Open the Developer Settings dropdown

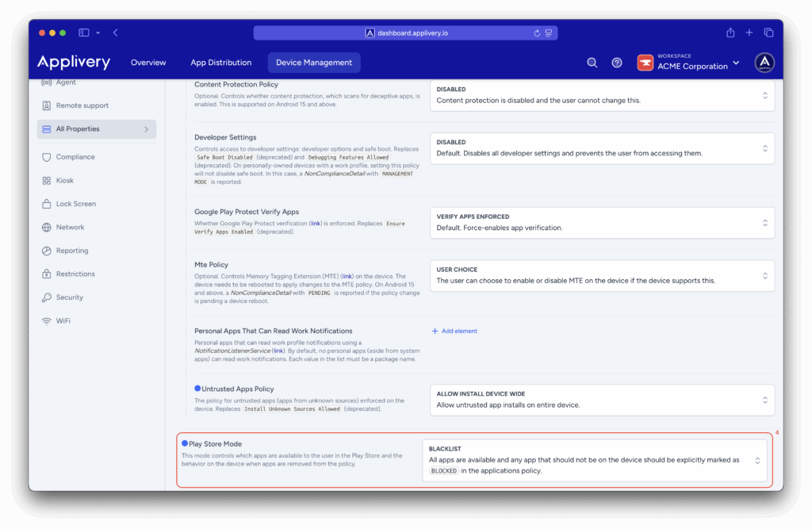pos(602,148)
